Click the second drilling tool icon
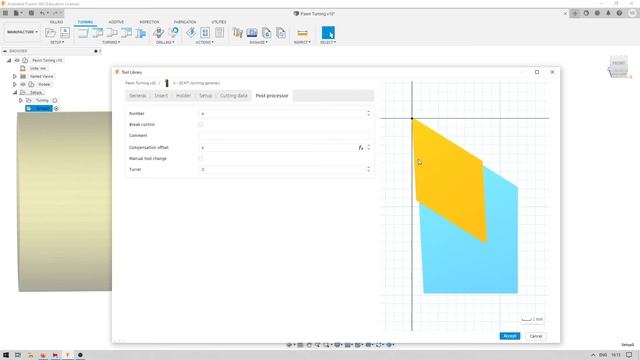The image size is (640, 360). (x=173, y=32)
